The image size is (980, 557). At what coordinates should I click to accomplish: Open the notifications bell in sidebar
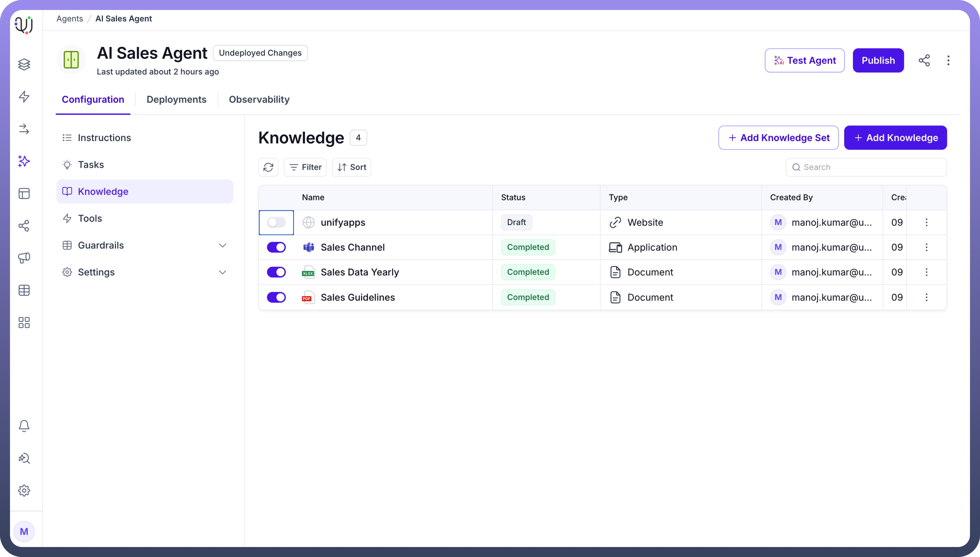coord(24,426)
